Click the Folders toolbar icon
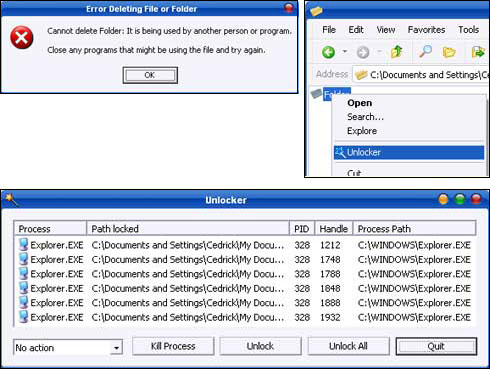This screenshot has height=369, width=490. tap(449, 52)
